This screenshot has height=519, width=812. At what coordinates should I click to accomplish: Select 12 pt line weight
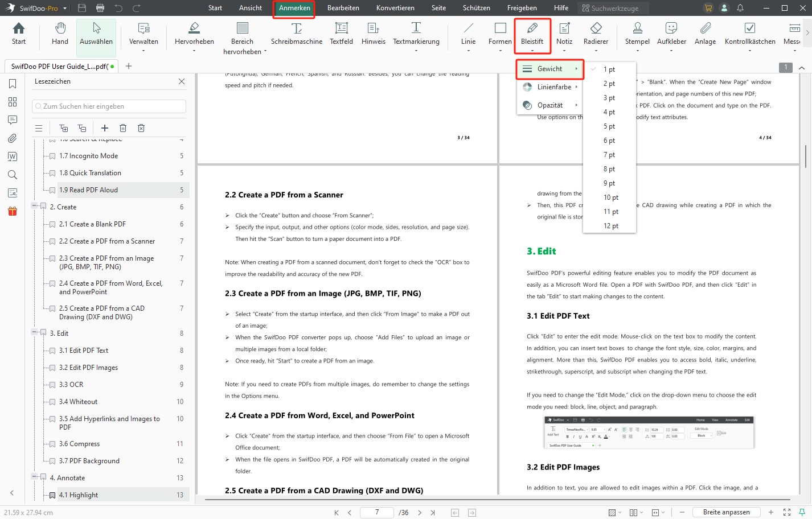point(609,226)
